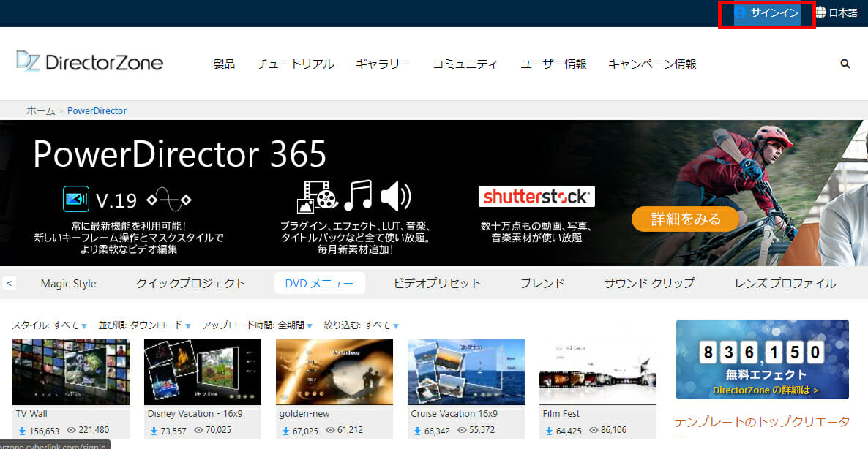The height and width of the screenshot is (449, 868).
Task: Click the PowerDirector breadcrumb link
Action: pyautogui.click(x=97, y=110)
